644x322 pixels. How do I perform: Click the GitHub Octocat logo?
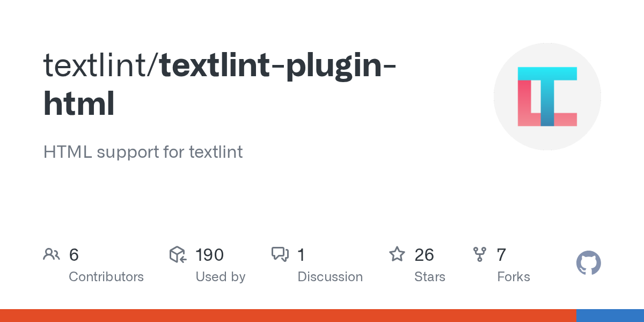pos(588,264)
